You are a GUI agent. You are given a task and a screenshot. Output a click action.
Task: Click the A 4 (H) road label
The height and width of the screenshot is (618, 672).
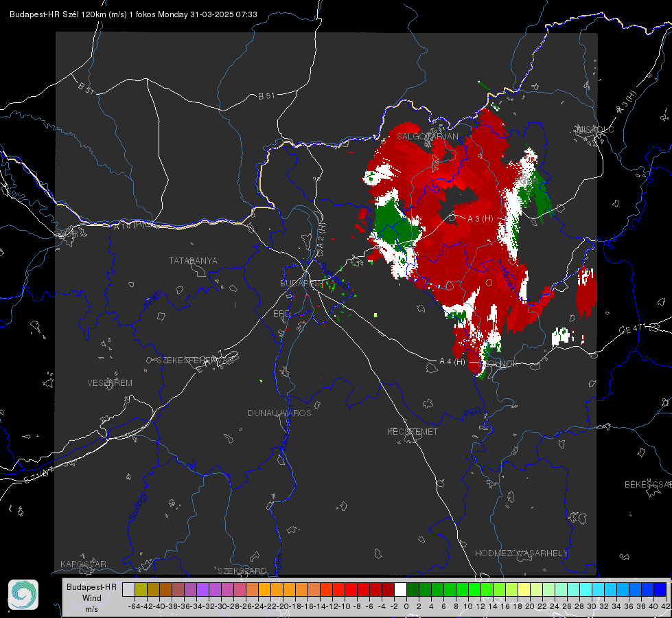tap(452, 362)
